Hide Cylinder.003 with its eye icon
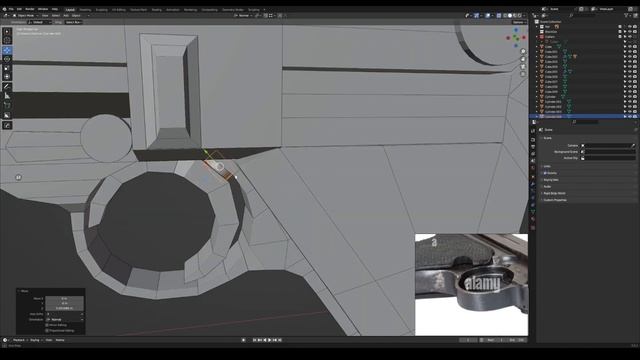Viewport: 640px width, 360px height. 629,111
